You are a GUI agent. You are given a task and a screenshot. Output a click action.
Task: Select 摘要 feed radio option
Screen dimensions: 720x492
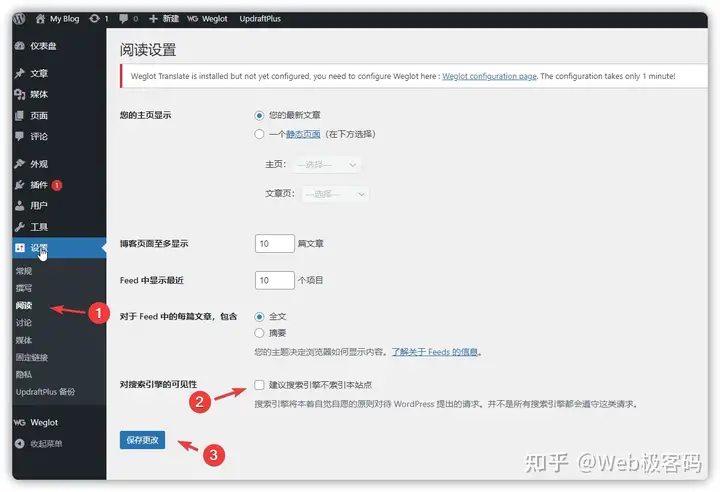click(x=259, y=333)
